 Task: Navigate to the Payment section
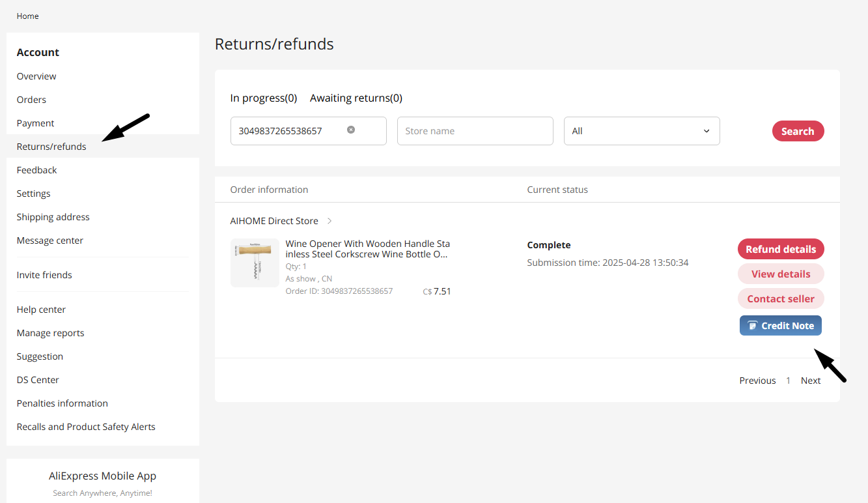(35, 122)
